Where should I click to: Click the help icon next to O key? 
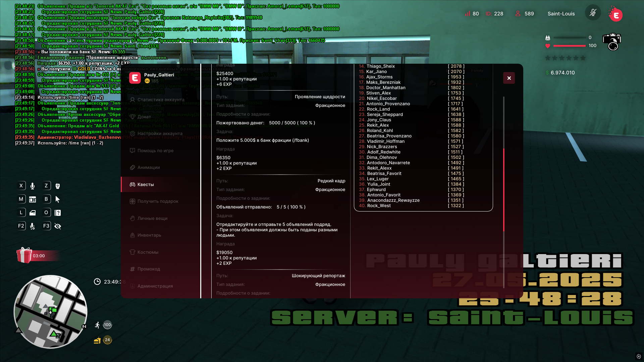(58, 213)
